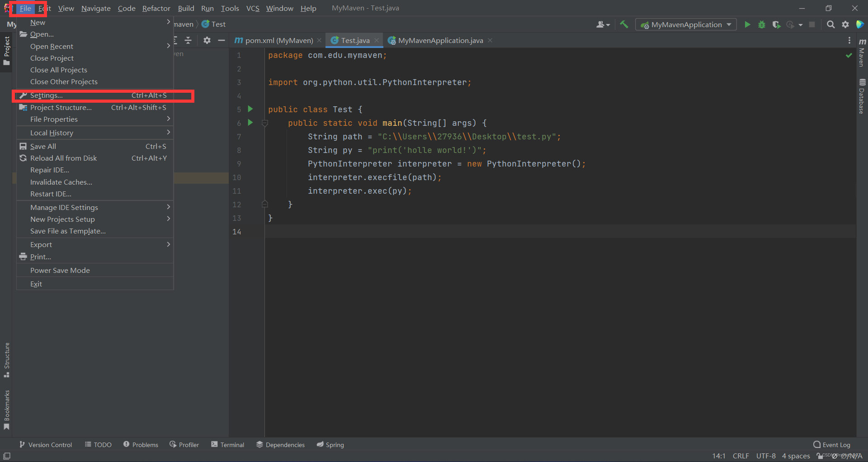The image size is (868, 462).
Task: Open the Problems tool window
Action: click(141, 445)
